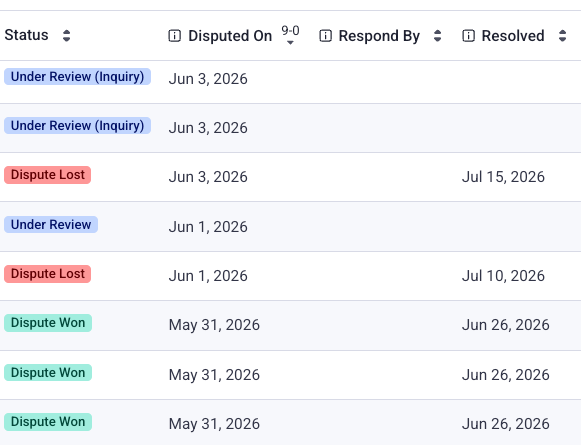Toggle the Status column sort arrows
The height and width of the screenshot is (445, 581).
66,36
